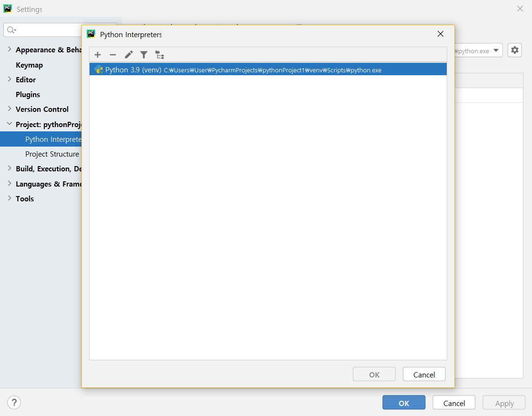This screenshot has height=416, width=532.
Task: Click the search magnifier icon in Settings
Action: (x=11, y=30)
